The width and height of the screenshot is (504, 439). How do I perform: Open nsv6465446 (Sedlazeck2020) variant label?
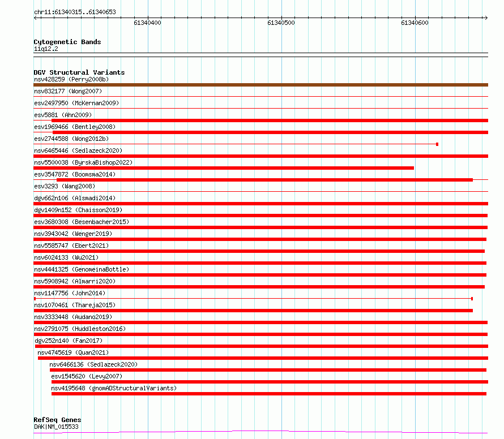point(78,150)
